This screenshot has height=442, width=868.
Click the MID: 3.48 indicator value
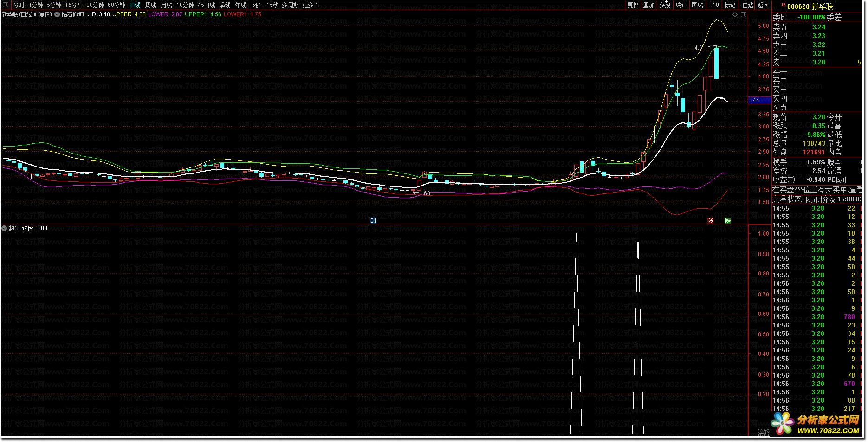tap(98, 14)
